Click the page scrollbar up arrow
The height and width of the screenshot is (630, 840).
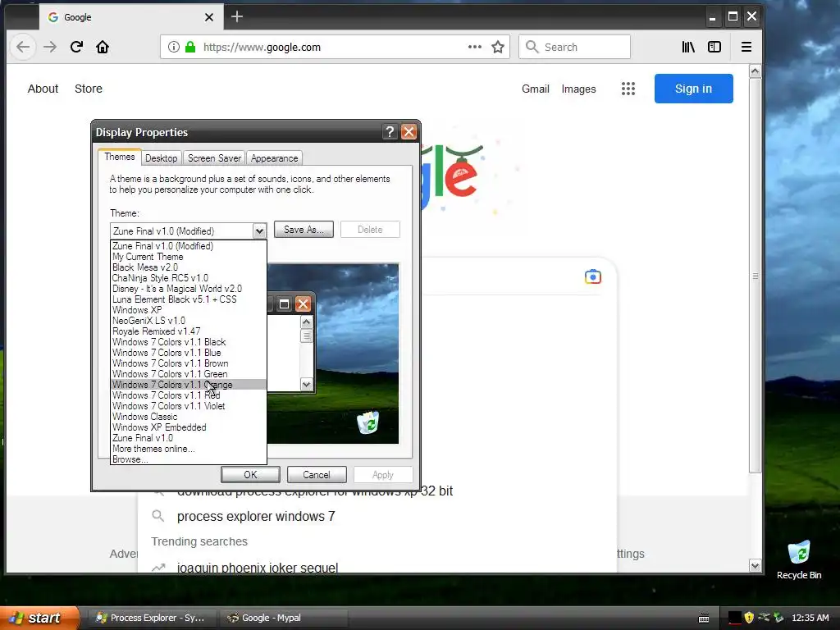tap(755, 71)
